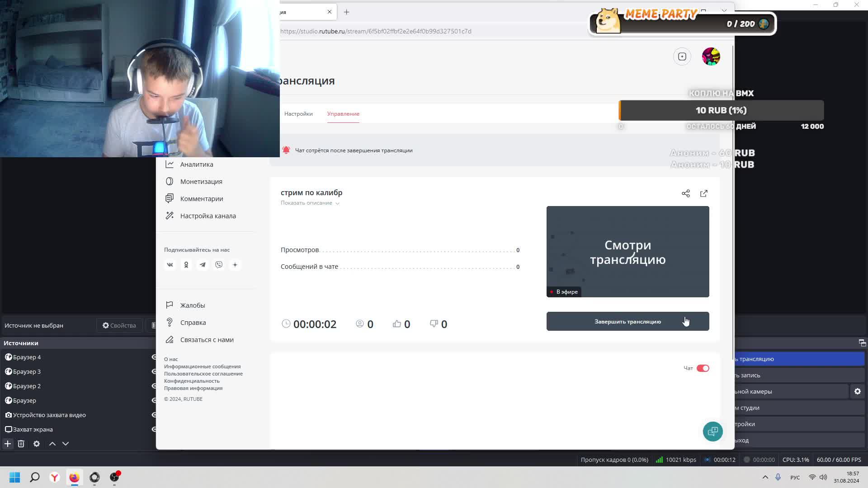Open the teal support chat bubble
868x488 pixels.
712,432
